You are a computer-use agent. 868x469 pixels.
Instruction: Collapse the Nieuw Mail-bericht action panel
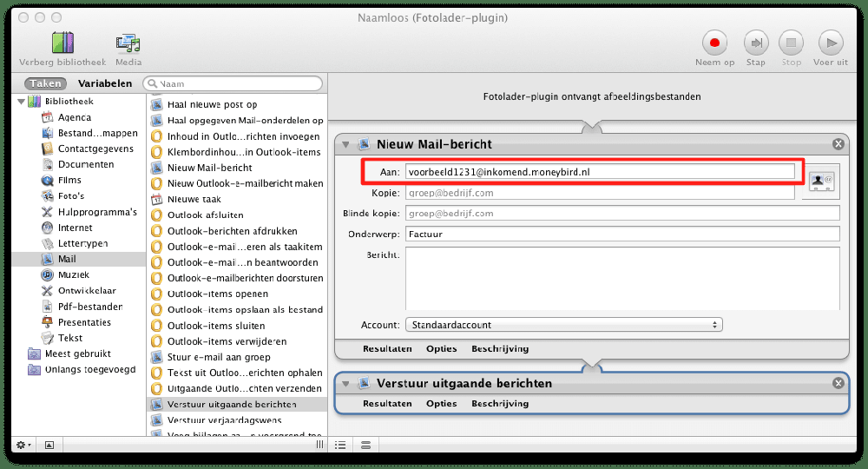(345, 144)
